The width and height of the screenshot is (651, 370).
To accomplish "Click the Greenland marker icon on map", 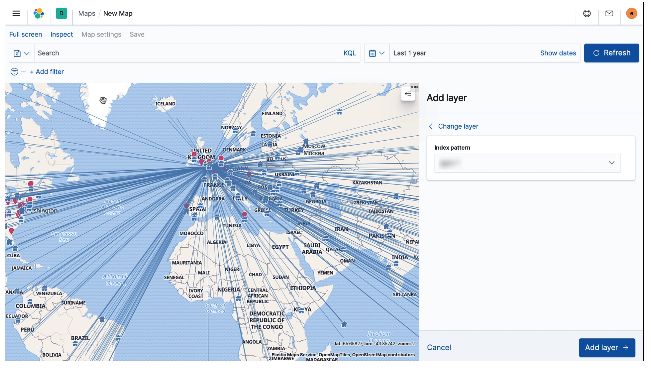I will click(103, 100).
